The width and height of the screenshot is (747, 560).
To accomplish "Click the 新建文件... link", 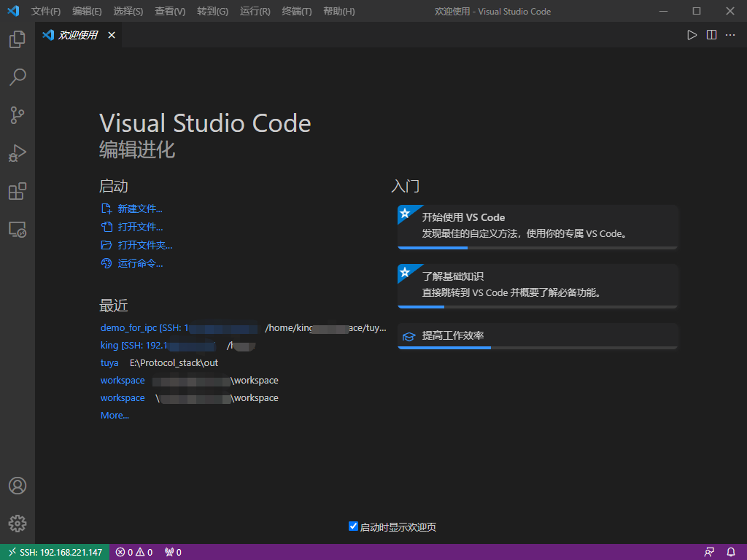I will (x=132, y=209).
